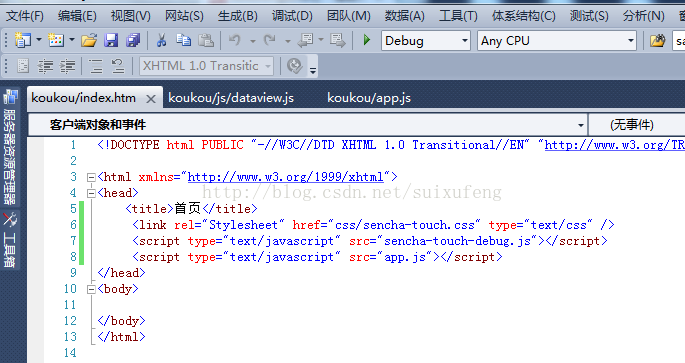Open the 网站(S) menu
This screenshot has height=363, width=685.
click(184, 16)
